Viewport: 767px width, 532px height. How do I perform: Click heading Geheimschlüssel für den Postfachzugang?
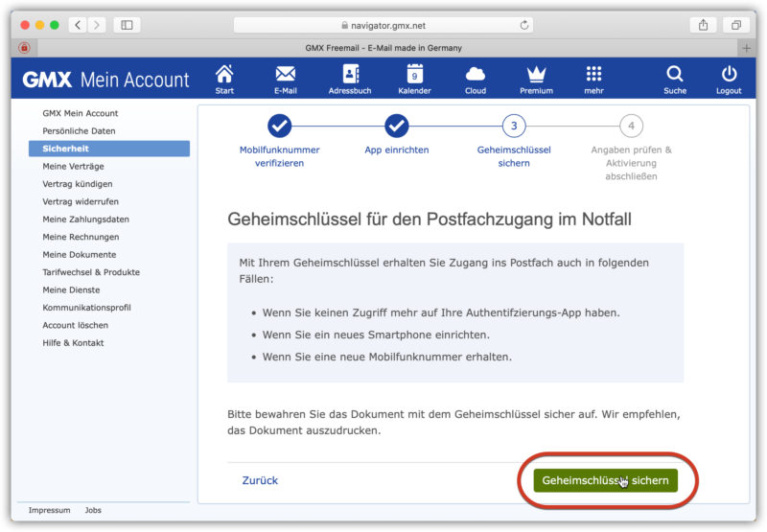click(x=430, y=220)
